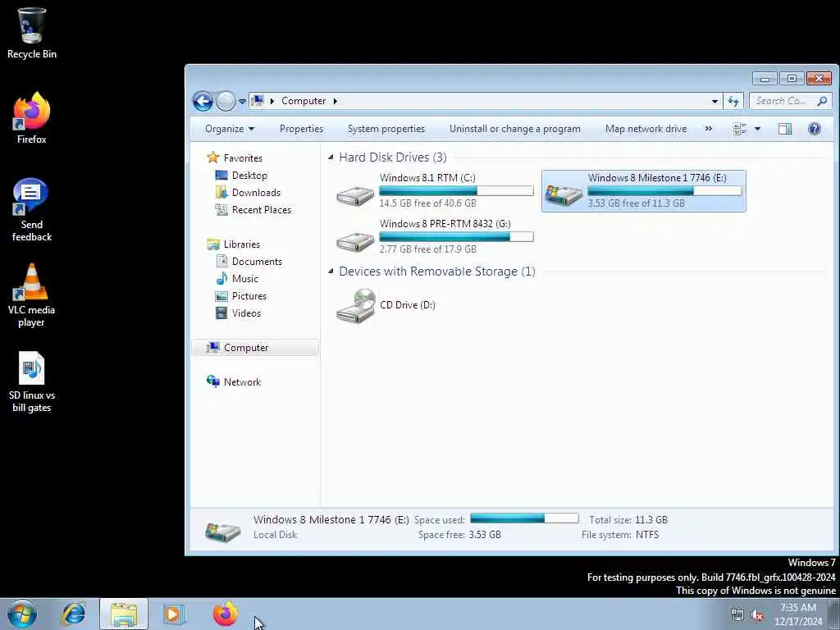Click the 'Computer' address breadcrumb
The image size is (840, 630).
(x=304, y=101)
